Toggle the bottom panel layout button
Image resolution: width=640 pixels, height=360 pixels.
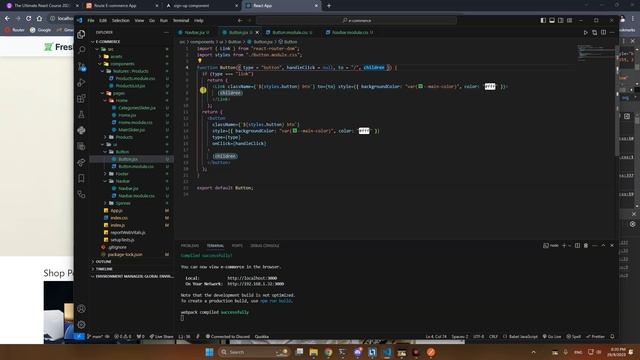(552, 20)
